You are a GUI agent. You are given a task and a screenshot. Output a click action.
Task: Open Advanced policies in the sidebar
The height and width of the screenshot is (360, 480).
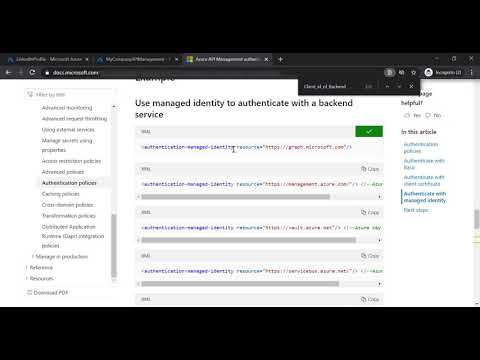tap(63, 172)
